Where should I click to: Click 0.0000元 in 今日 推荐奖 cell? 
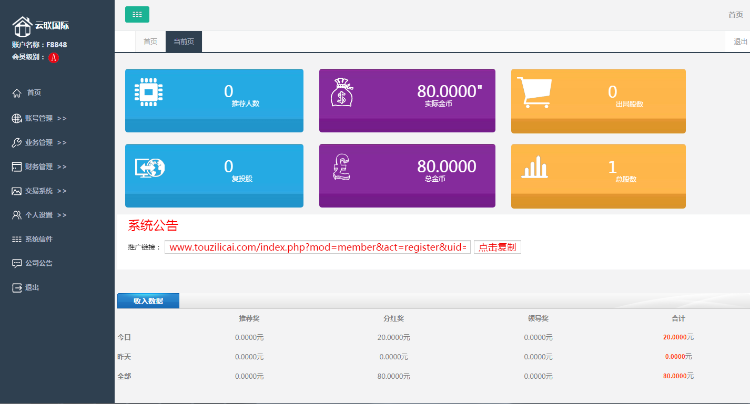[249, 337]
